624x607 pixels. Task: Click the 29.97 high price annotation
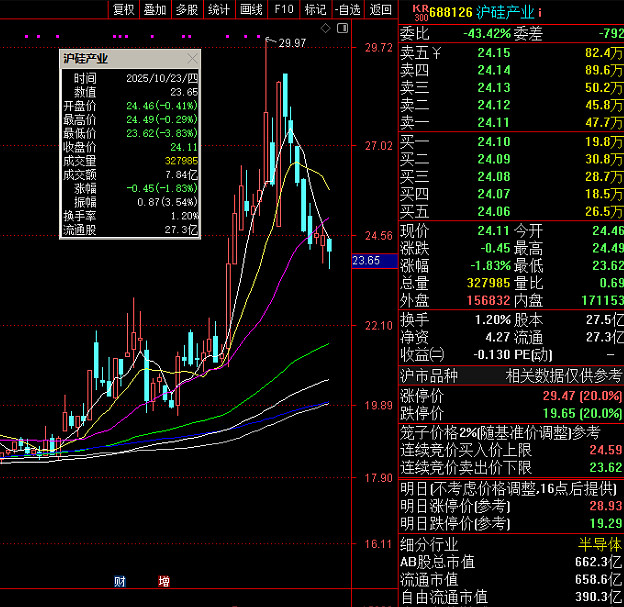[x=293, y=43]
